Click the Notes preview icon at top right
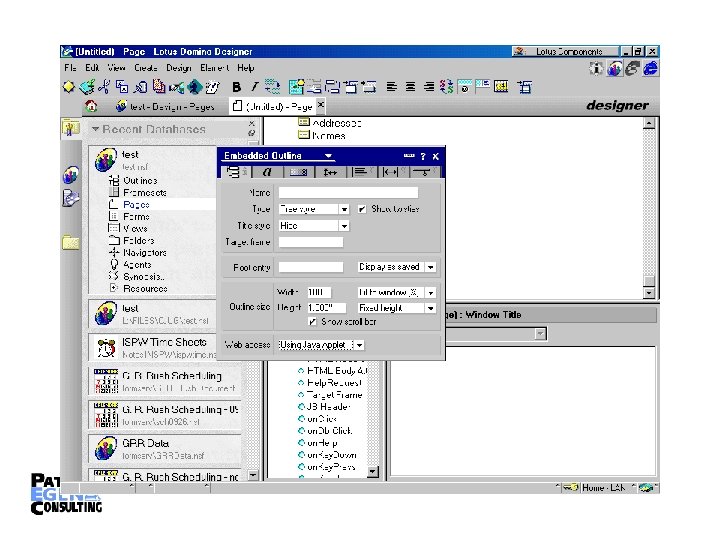 615,69
